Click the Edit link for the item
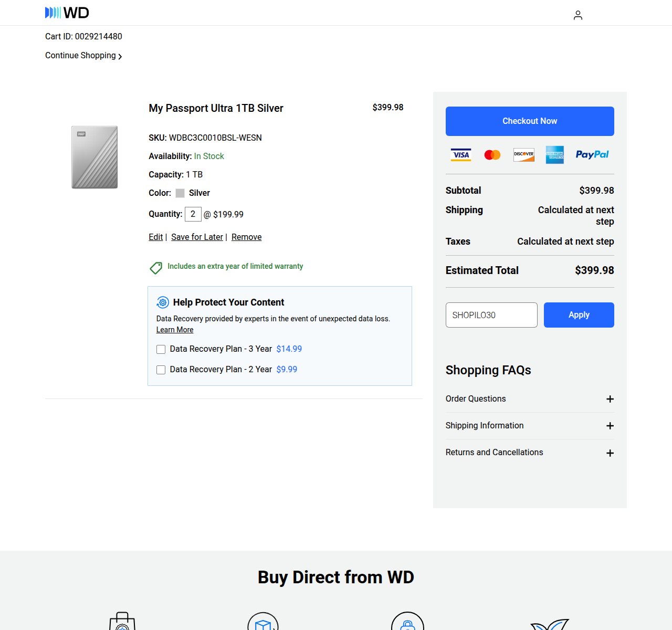This screenshot has width=672, height=630. point(156,237)
